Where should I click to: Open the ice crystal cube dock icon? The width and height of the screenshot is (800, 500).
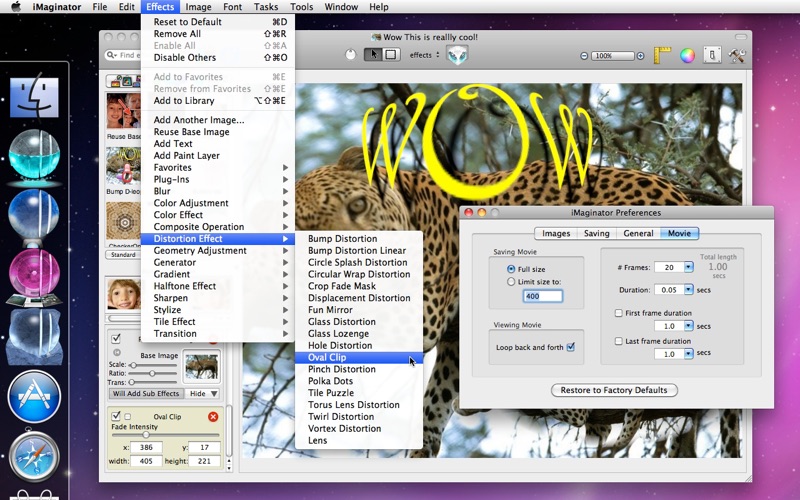point(34,337)
